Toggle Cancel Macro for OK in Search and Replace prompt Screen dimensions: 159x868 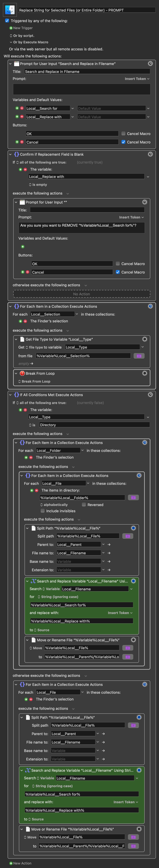(x=123, y=133)
